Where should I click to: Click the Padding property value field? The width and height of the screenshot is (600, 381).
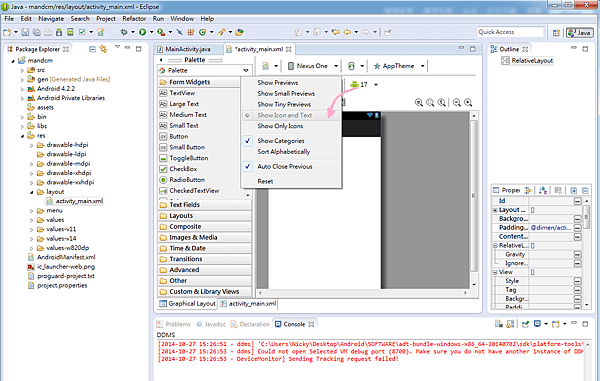click(x=551, y=228)
